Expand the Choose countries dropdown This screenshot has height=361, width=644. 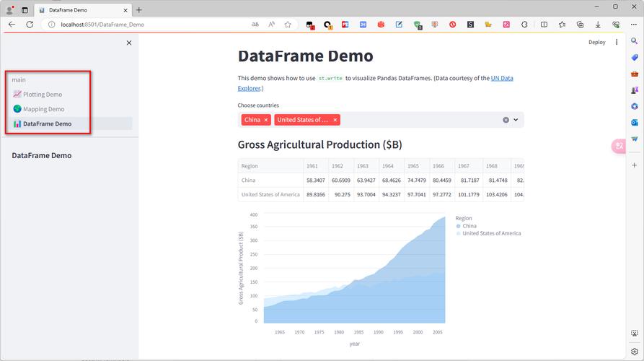click(516, 120)
